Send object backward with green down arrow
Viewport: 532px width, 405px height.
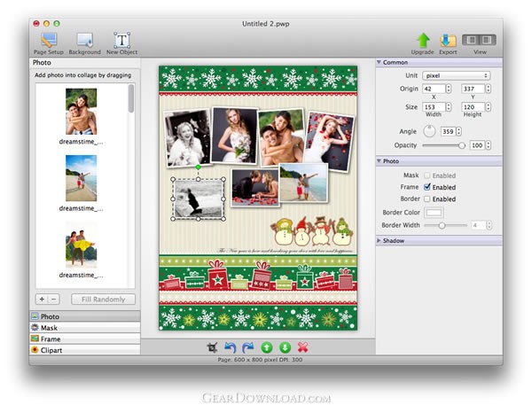(x=285, y=347)
